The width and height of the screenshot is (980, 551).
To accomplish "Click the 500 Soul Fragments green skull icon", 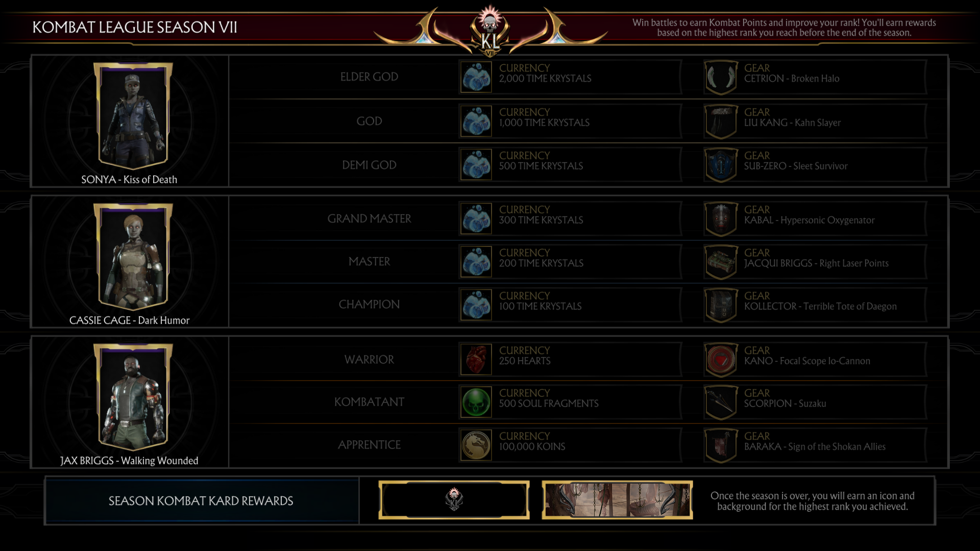I will pos(476,402).
